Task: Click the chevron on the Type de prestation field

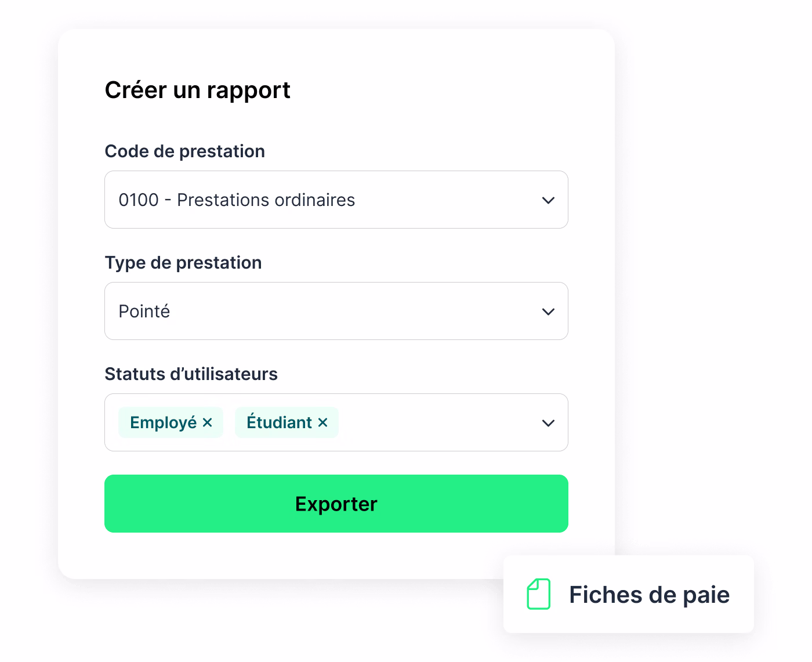Action: point(548,311)
